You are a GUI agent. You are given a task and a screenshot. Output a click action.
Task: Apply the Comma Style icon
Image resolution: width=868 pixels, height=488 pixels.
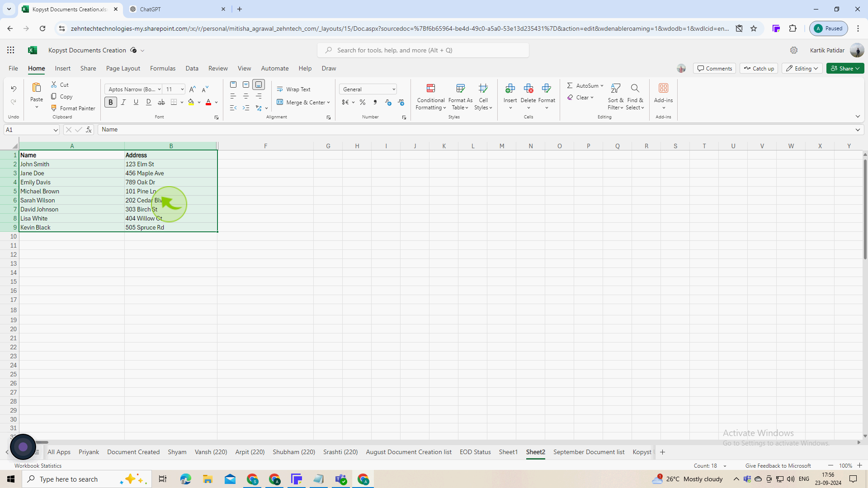(x=375, y=103)
